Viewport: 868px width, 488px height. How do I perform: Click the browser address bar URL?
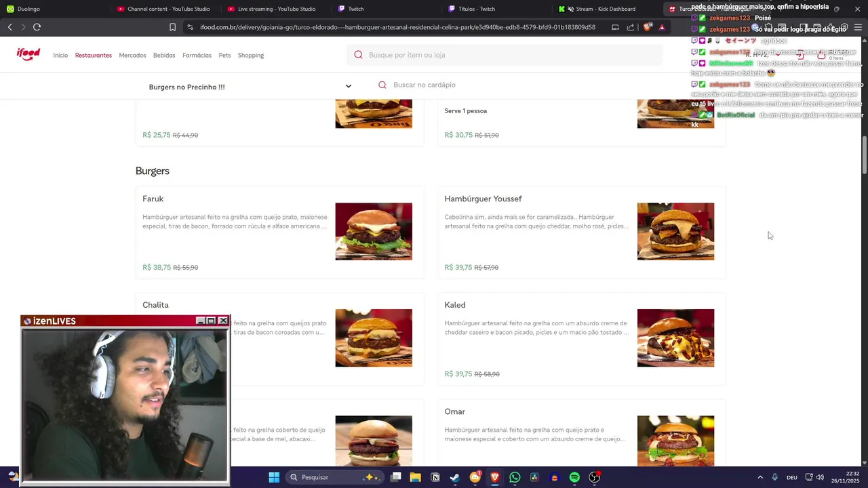click(x=397, y=27)
